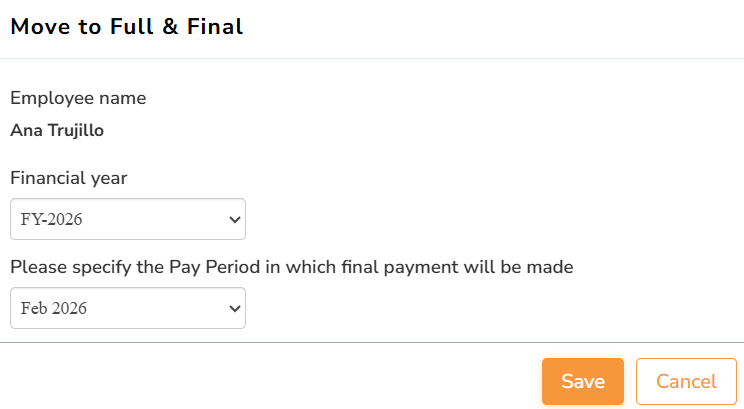Viewport: 744px width, 409px height.
Task: Click the "Employee name" label
Action: pyautogui.click(x=78, y=98)
